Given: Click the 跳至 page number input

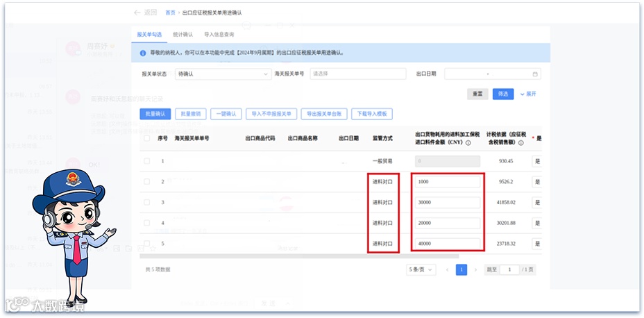Looking at the screenshot, I should tap(509, 270).
